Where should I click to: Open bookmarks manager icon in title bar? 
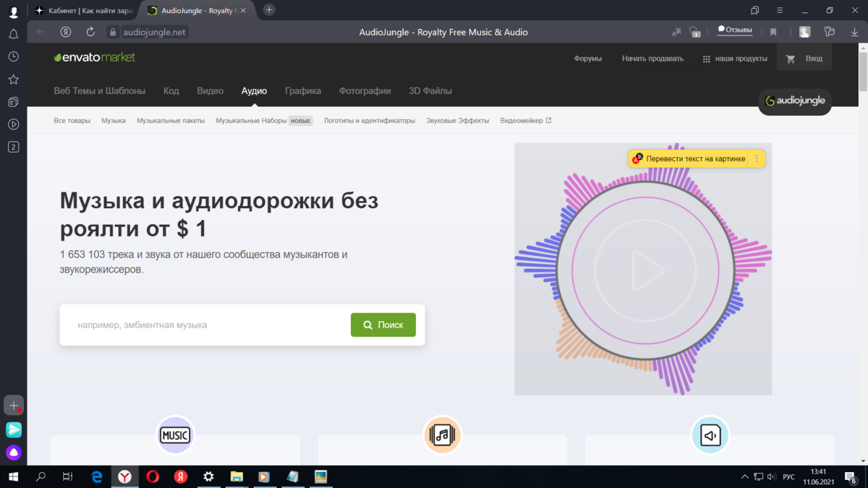[755, 10]
